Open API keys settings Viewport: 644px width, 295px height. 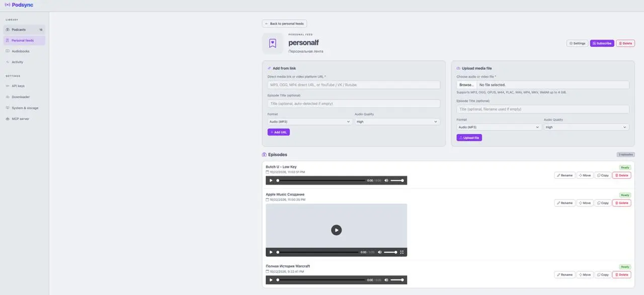[24, 86]
